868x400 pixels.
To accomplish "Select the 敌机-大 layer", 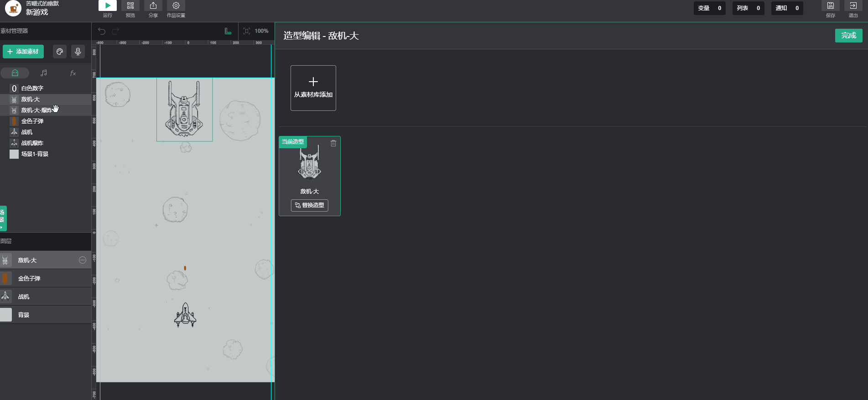I will [46, 260].
